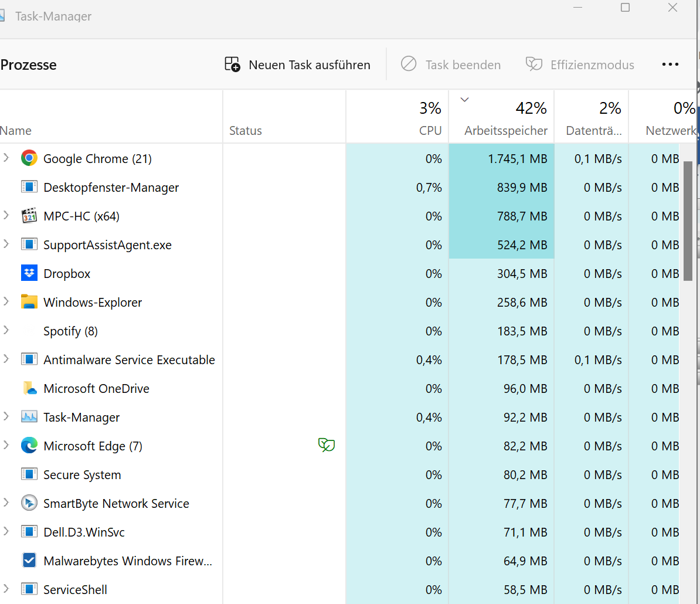Sort by the Arbeitsspeicher column header
Screen dimensions: 700x604
501,117
